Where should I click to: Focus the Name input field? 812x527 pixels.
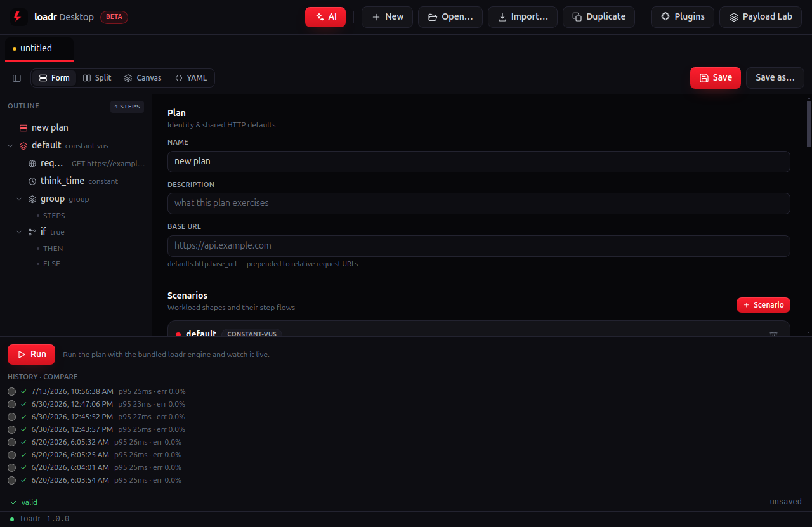tap(479, 161)
